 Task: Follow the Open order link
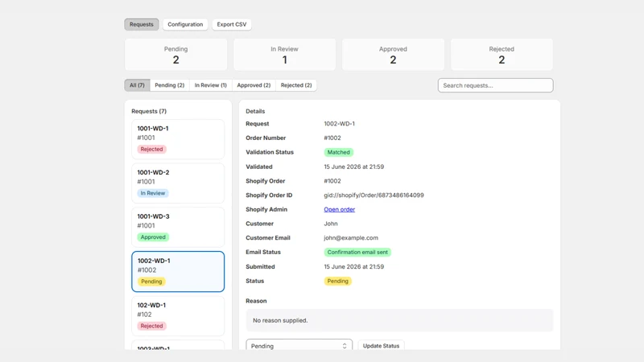[x=339, y=209]
